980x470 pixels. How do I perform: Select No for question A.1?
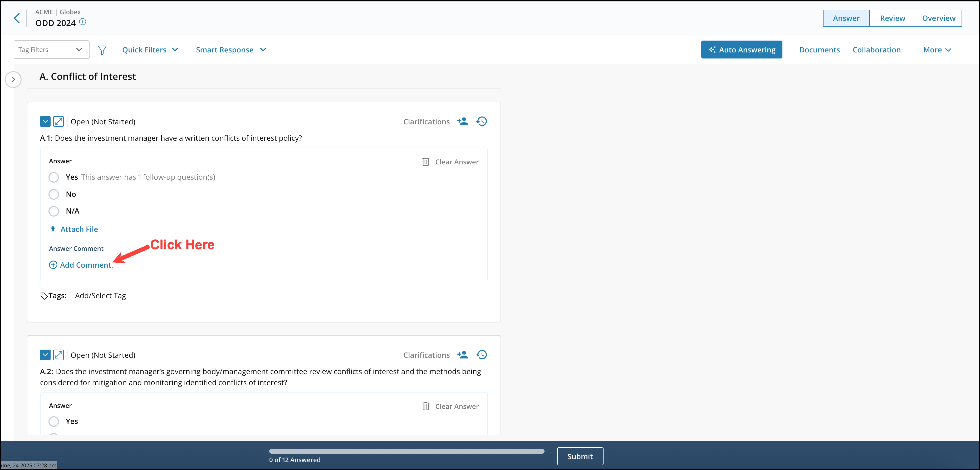[x=54, y=194]
